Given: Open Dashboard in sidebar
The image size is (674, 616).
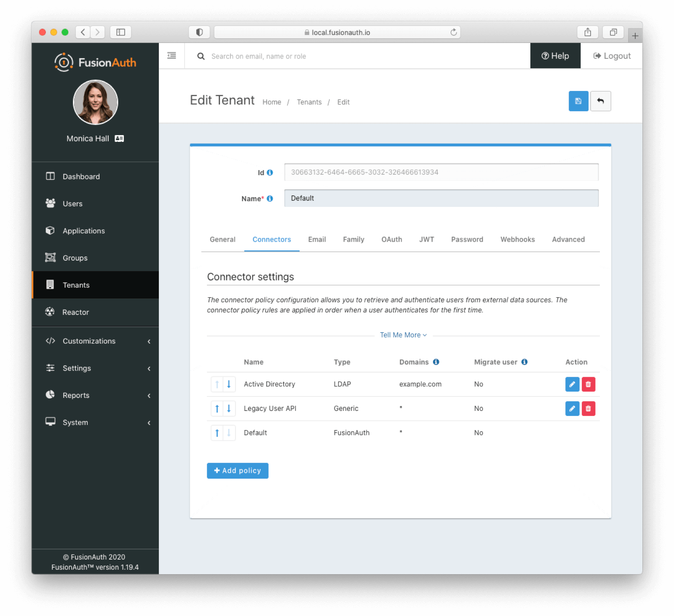Looking at the screenshot, I should pyautogui.click(x=95, y=176).
